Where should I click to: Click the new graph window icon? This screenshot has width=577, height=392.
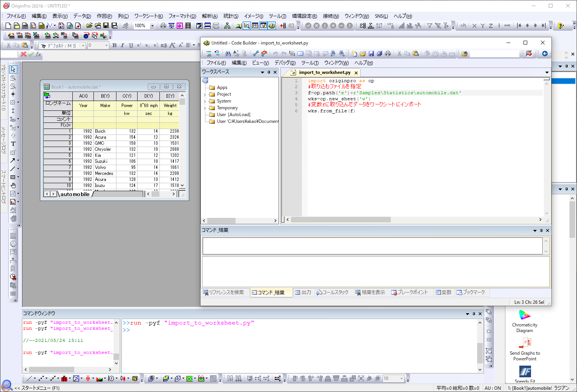click(33, 26)
